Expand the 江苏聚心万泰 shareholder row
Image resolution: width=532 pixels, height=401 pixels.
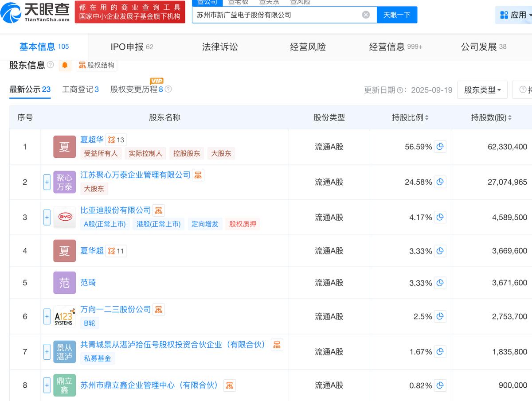[x=47, y=182]
